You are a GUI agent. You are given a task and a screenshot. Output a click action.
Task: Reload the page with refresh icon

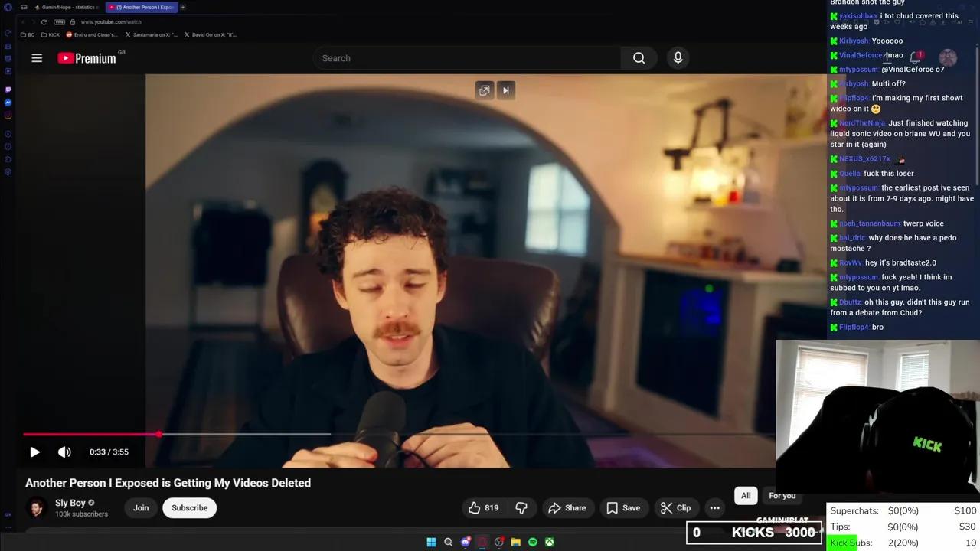[x=44, y=22]
